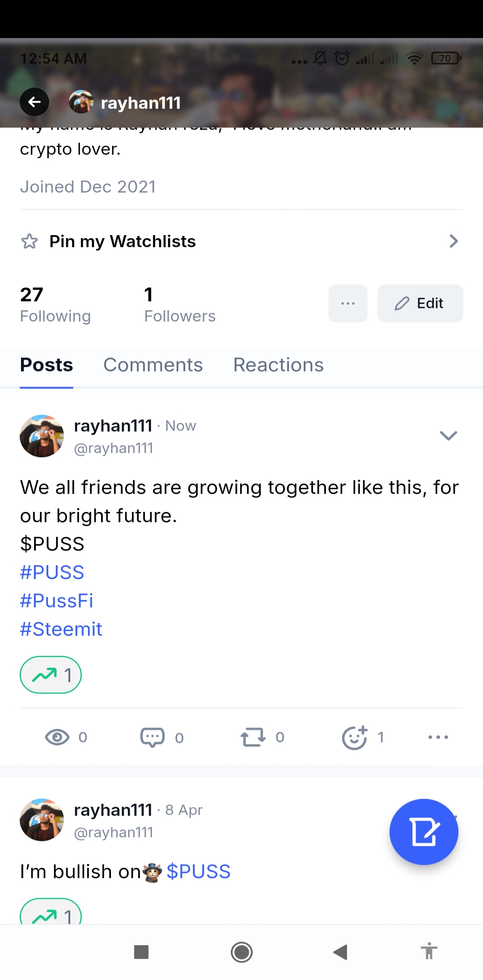Tap the back arrow in the header
The width and height of the screenshot is (483, 980).
pos(34,102)
